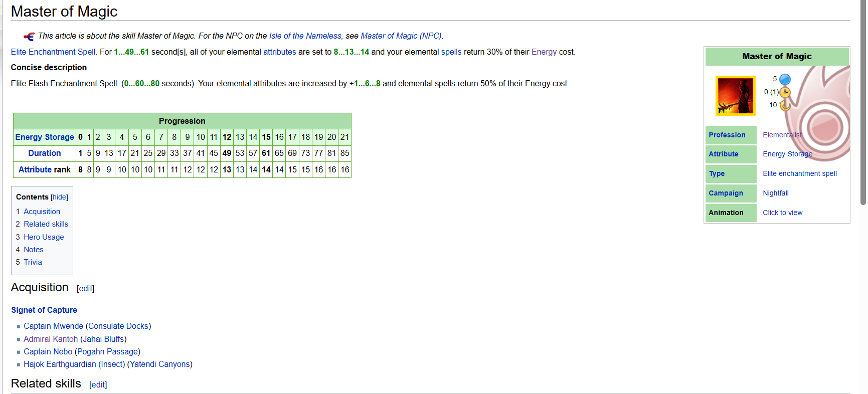Click Attribute link in Progression table
Screen dimensions: 868x394
point(35,170)
